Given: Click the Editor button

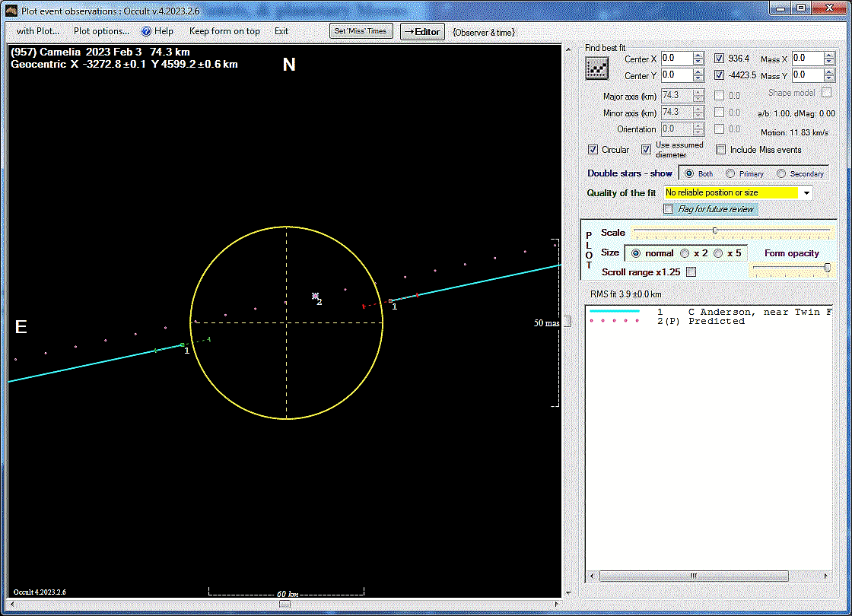Looking at the screenshot, I should (x=422, y=32).
